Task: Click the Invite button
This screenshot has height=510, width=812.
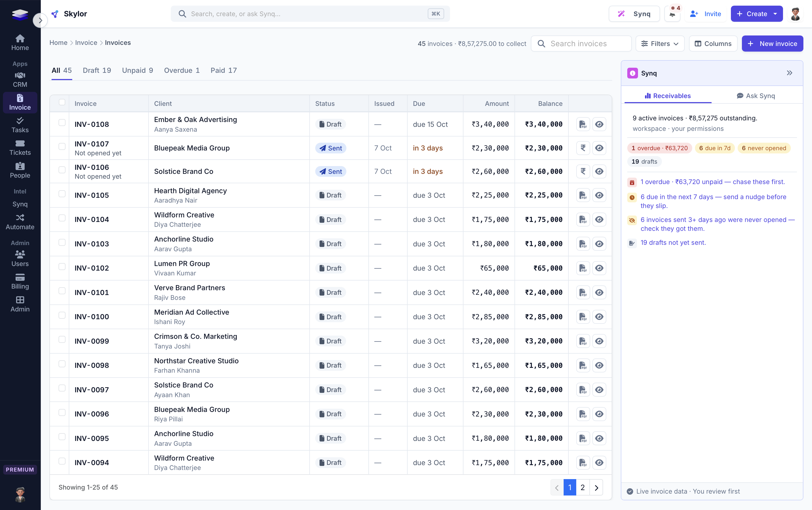Action: tap(705, 14)
